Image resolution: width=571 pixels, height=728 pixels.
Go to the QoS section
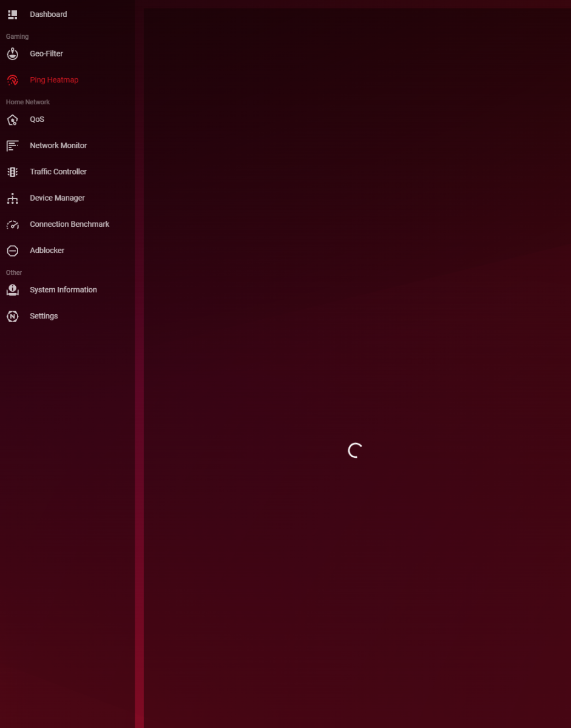37,119
